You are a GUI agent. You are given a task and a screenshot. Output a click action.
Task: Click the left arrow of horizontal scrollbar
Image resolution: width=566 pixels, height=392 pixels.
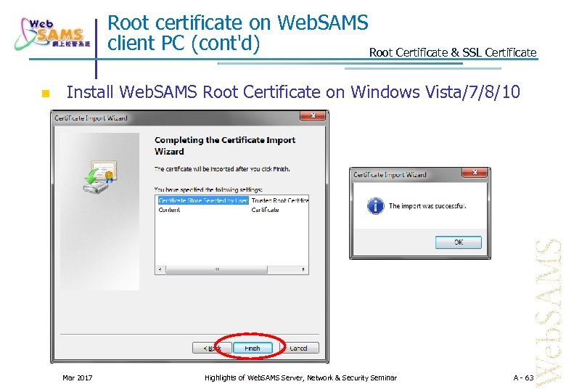click(160, 269)
